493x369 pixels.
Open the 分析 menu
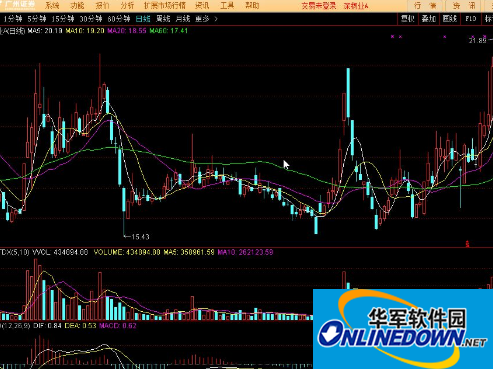click(x=127, y=5)
